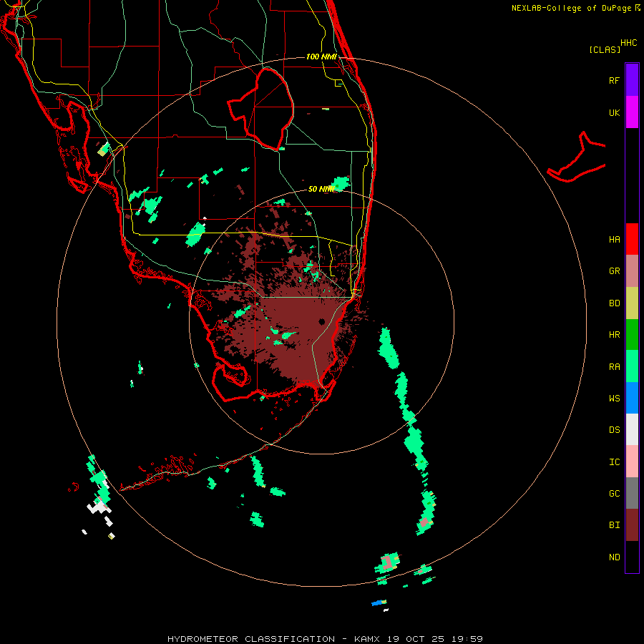The height and width of the screenshot is (644, 644).
Task: Click the UK legend label
Action: click(x=614, y=112)
